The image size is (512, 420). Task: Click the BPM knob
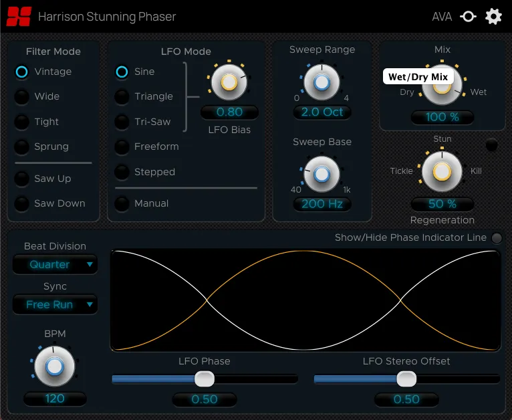click(x=55, y=366)
